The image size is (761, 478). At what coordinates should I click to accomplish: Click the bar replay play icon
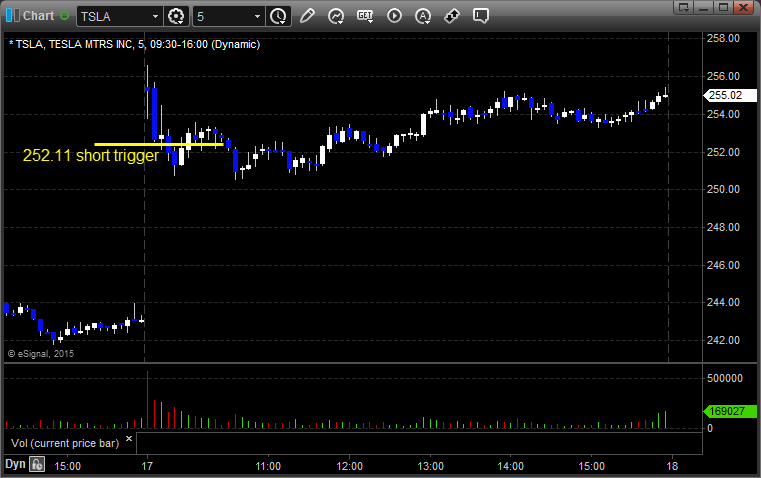click(394, 16)
